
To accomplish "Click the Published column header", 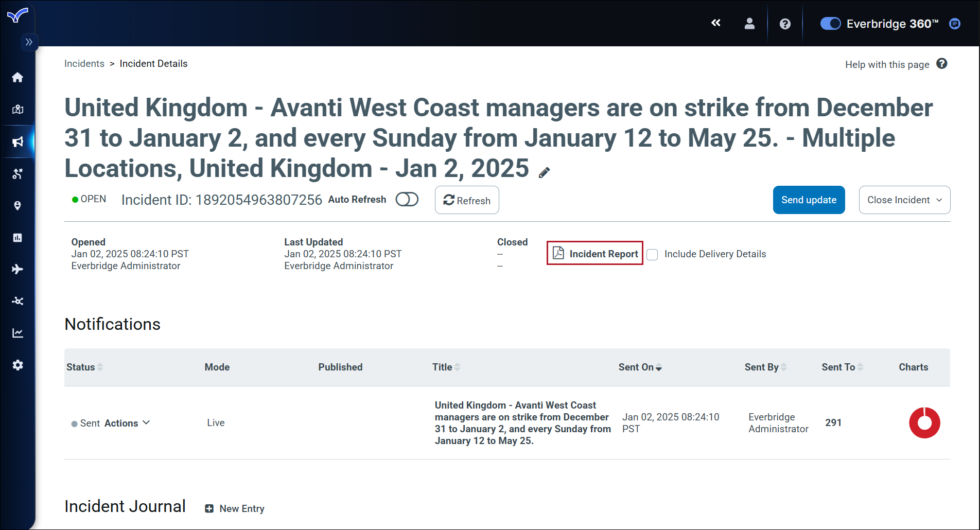I will tap(340, 367).
